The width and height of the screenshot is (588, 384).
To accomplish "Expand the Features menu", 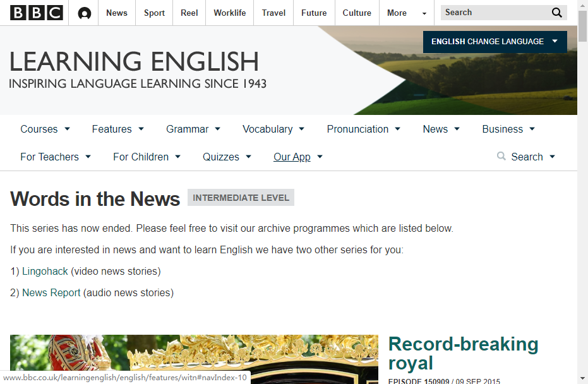I will (117, 129).
